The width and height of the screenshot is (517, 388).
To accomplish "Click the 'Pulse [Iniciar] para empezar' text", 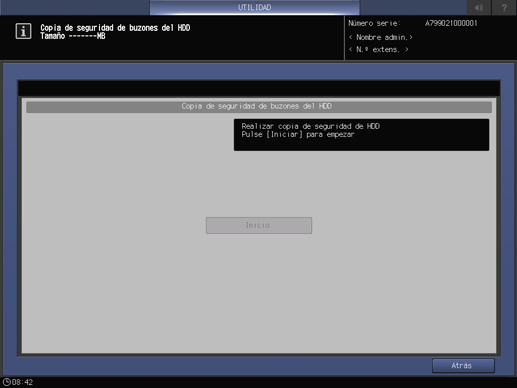I will pos(298,135).
